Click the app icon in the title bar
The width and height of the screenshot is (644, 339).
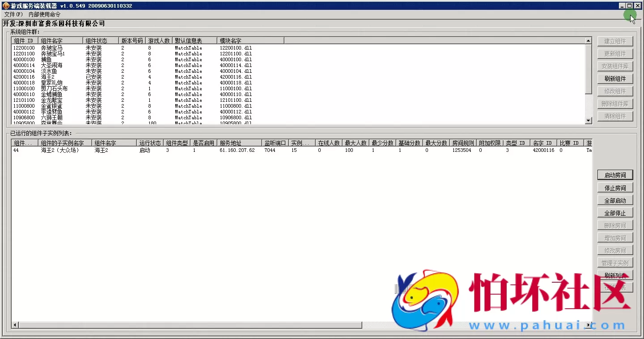point(6,6)
